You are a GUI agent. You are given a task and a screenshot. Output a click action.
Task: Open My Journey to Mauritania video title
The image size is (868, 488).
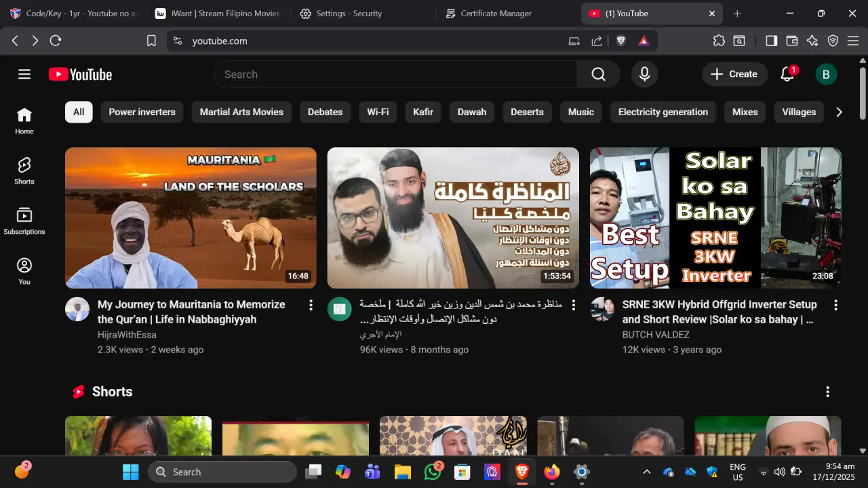tap(191, 312)
